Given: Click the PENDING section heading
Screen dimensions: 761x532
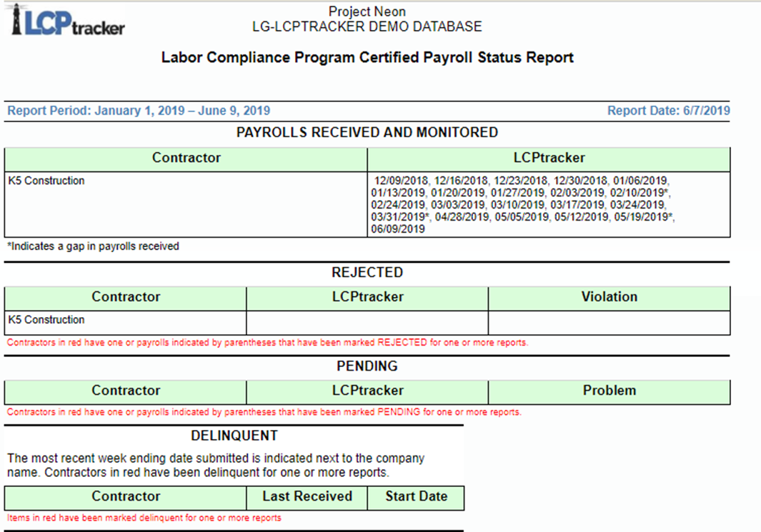Looking at the screenshot, I should 367,366.
